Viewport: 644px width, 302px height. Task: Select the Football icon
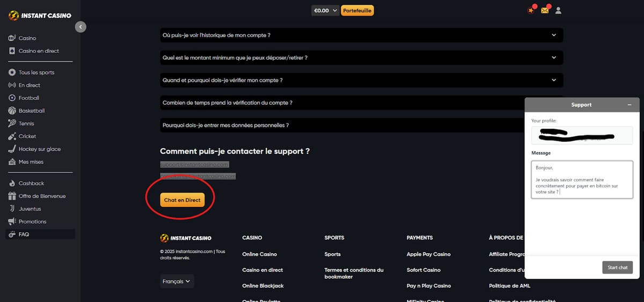pyautogui.click(x=12, y=98)
